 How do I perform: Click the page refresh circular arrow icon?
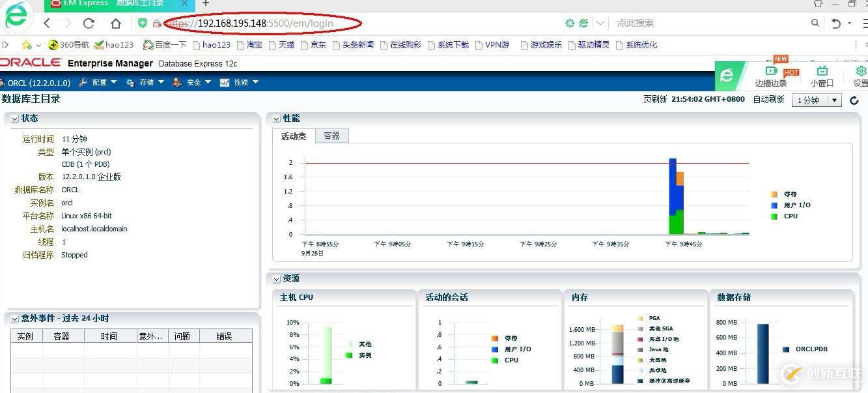click(x=854, y=100)
